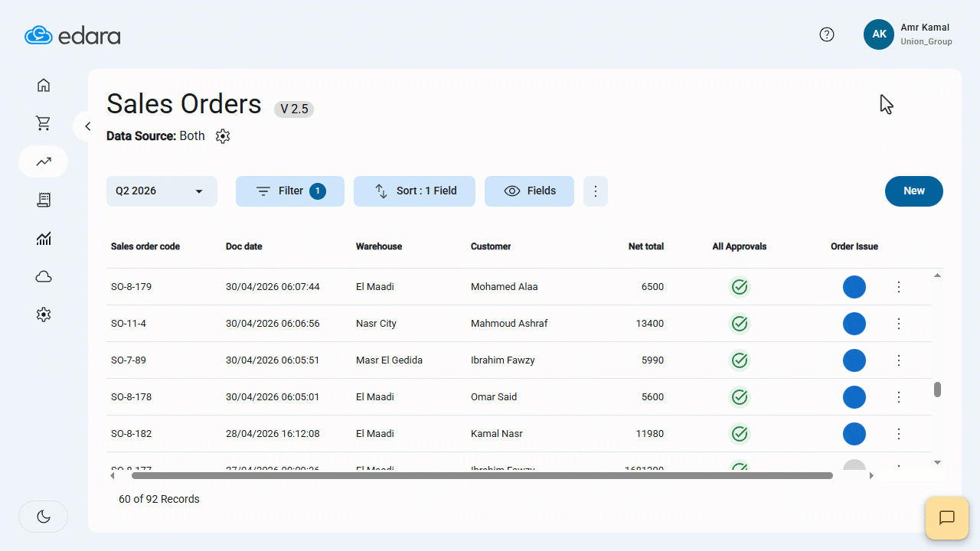
Task: Click Order Issue blue circle for SO-8-178
Action: pyautogui.click(x=854, y=397)
